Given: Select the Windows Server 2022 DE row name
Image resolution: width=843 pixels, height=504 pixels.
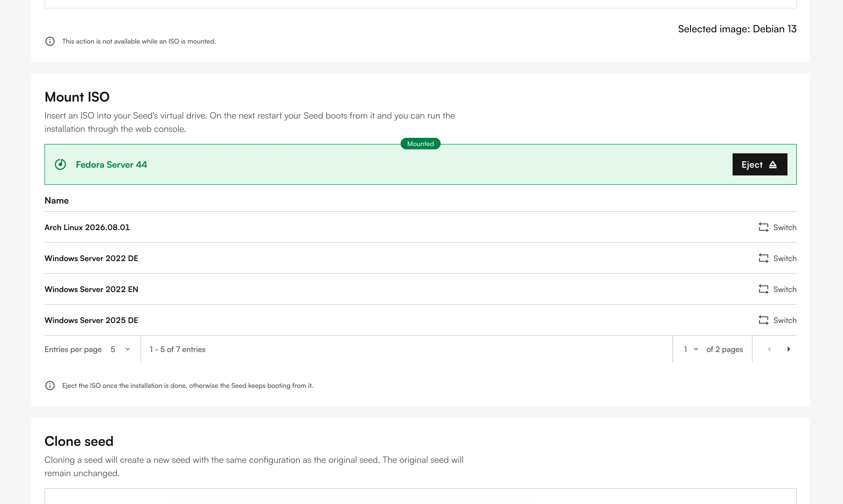Looking at the screenshot, I should (x=91, y=258).
